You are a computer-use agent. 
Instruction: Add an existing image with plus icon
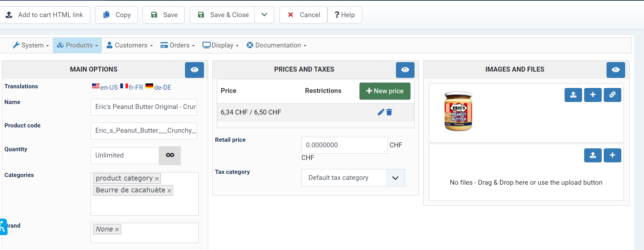593,95
